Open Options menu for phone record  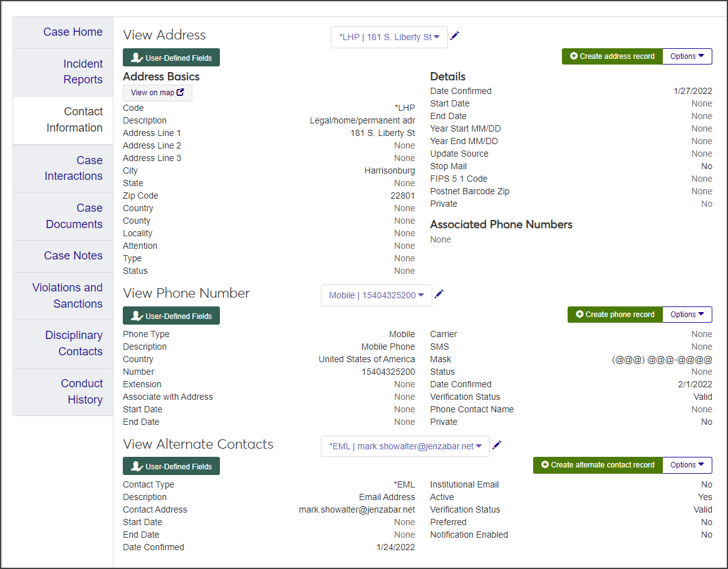point(687,315)
